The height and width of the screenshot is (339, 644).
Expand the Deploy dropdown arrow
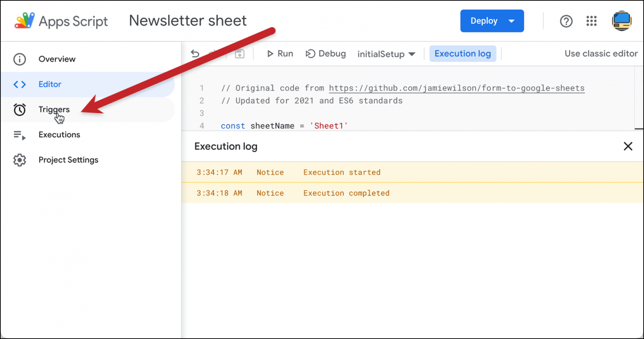coord(512,21)
